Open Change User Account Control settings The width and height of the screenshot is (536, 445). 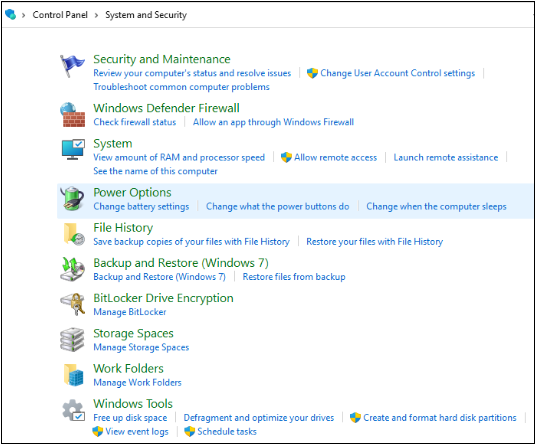click(398, 73)
